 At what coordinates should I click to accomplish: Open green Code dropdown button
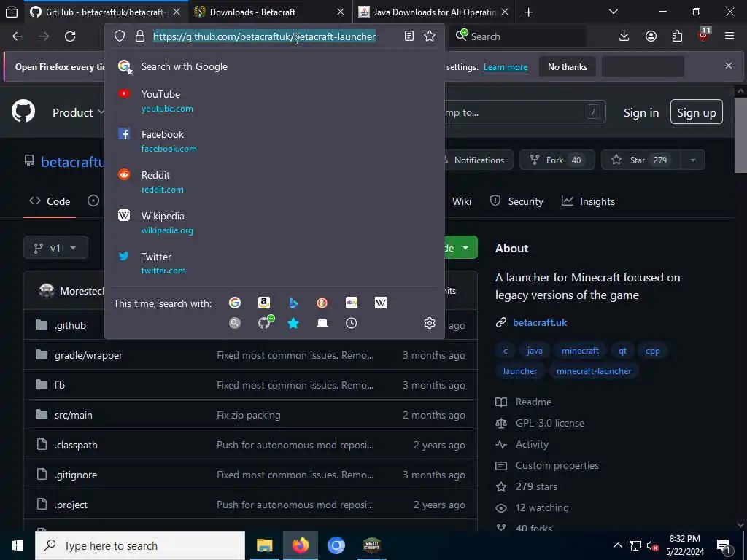click(460, 248)
